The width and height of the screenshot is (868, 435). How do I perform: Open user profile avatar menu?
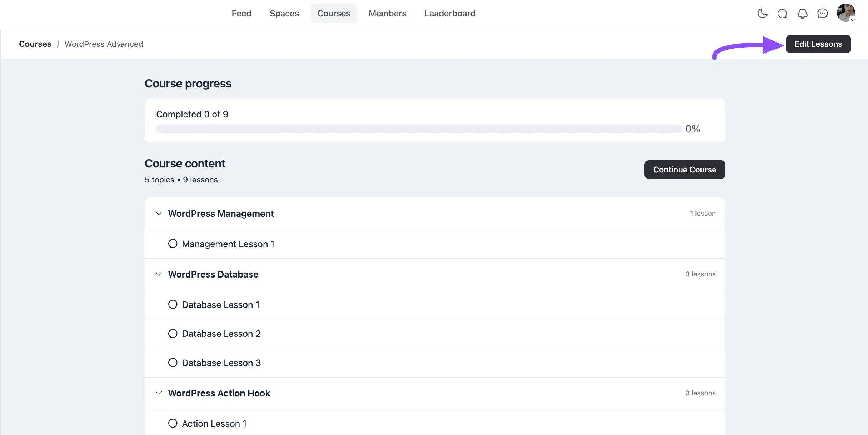tap(846, 13)
